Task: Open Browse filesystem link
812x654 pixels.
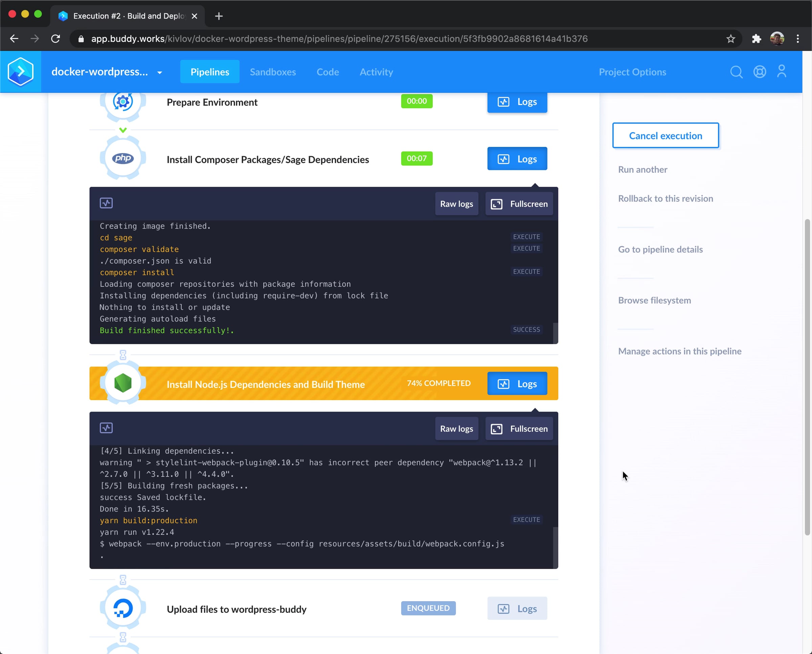Action: coord(655,300)
